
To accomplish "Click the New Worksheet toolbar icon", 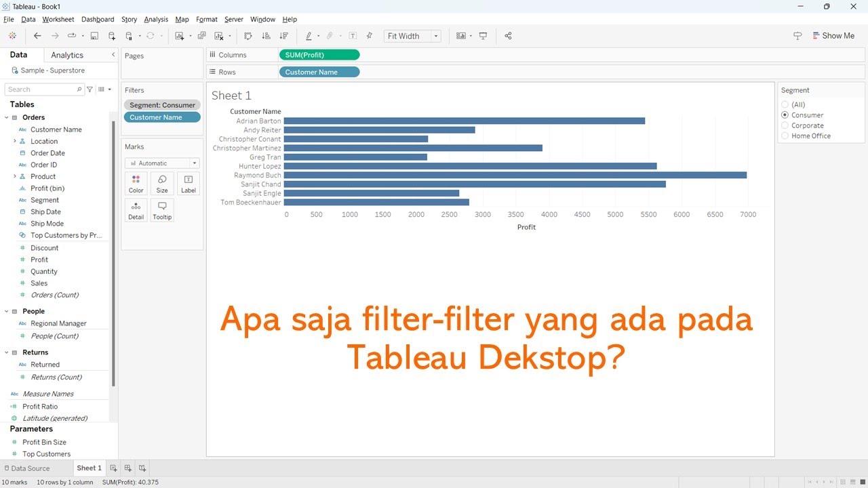I will (179, 36).
